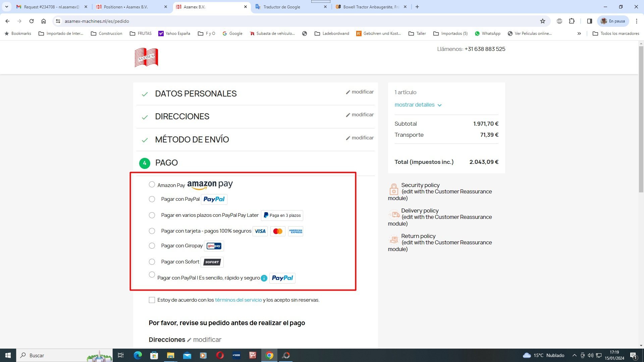Open the términos del servicio link

click(238, 300)
